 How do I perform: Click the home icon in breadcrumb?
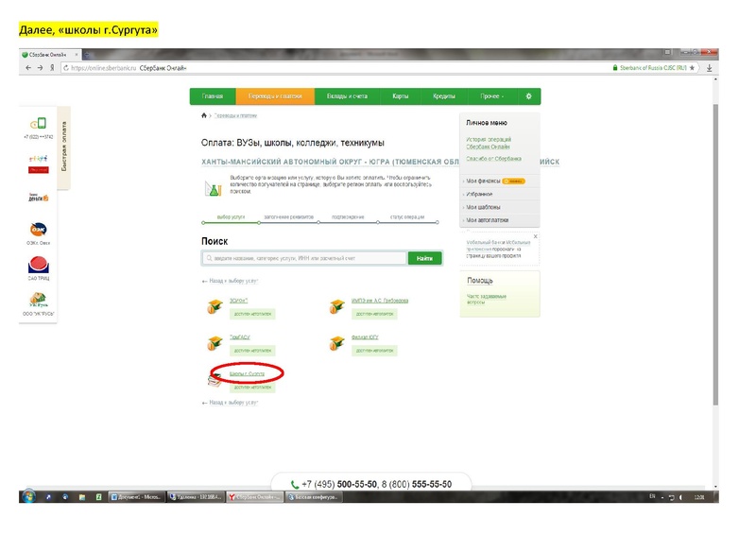tap(204, 115)
